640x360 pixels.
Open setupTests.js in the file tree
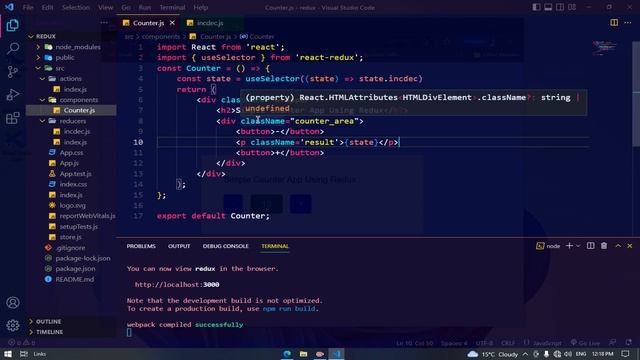[78, 227]
